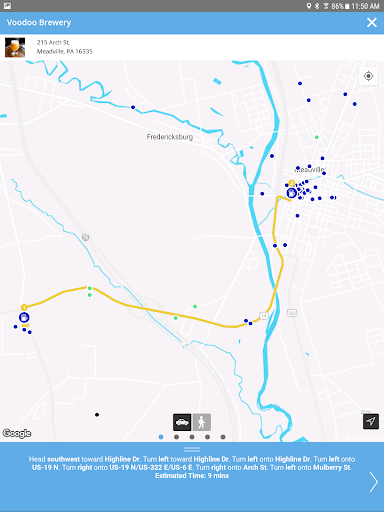The width and height of the screenshot is (384, 512).
Task: Tap yellow waypoint marker number 1
Action: pyautogui.click(x=24, y=307)
